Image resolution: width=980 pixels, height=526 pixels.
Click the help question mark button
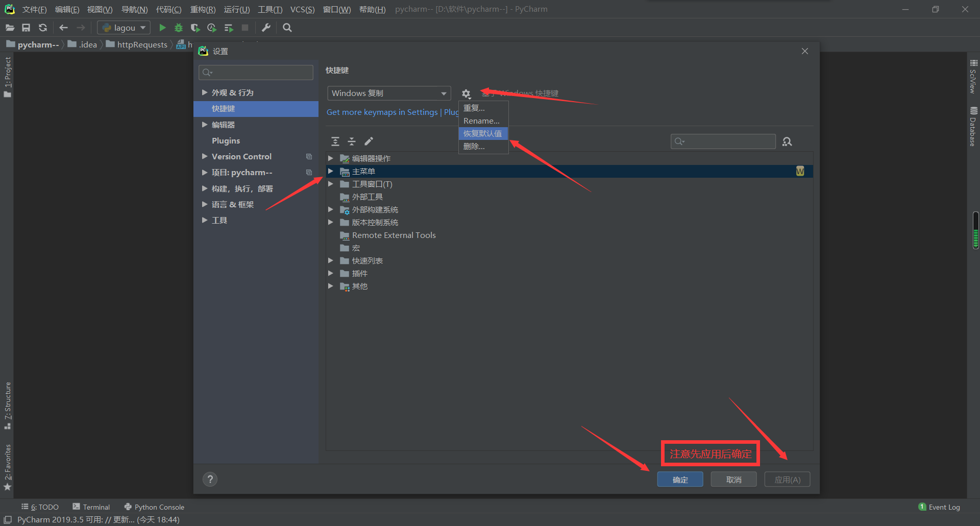(x=210, y=479)
